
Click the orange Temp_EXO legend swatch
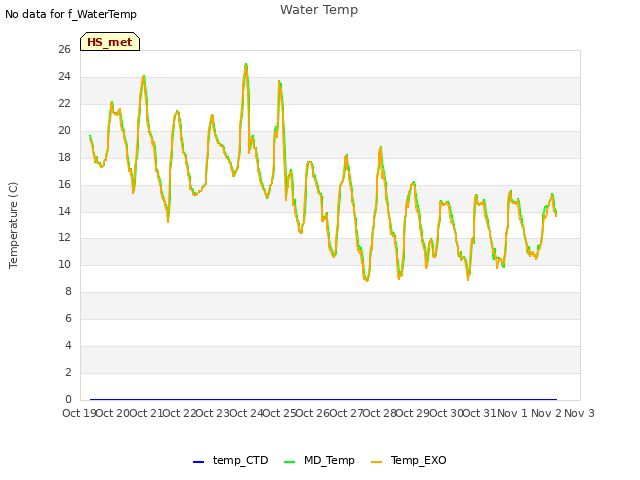[x=376, y=462]
